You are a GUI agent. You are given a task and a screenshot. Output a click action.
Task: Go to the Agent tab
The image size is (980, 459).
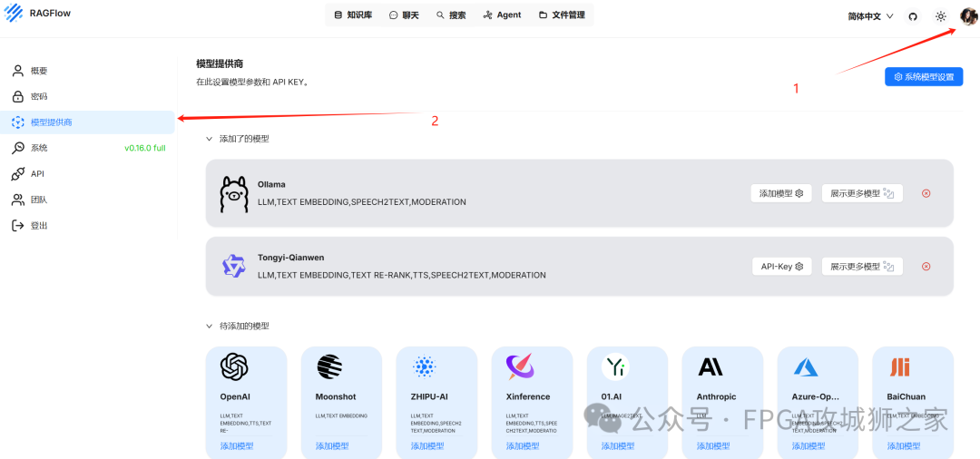[502, 15]
